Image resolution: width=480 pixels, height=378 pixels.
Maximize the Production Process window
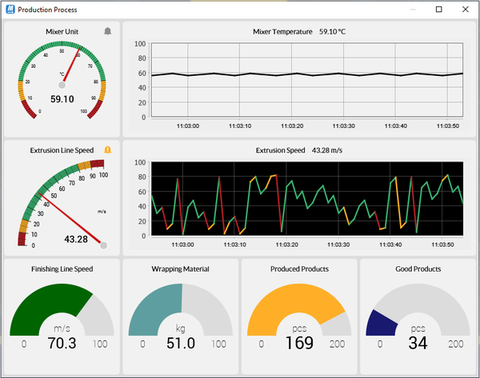pos(439,9)
